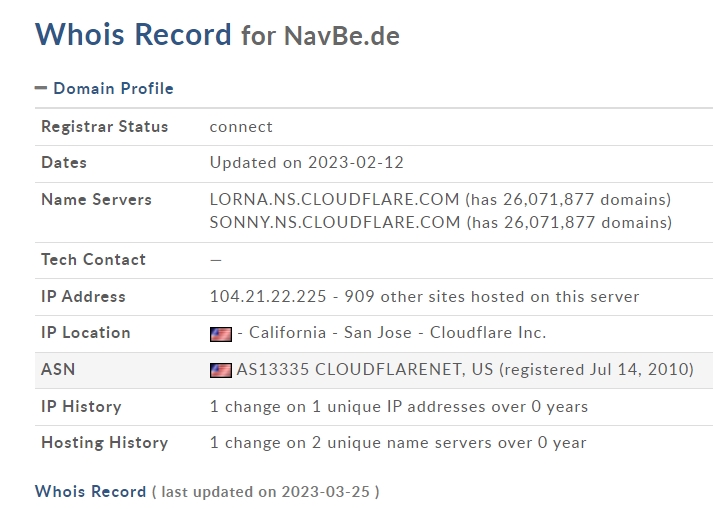Click domains count for LORNA name server
The height and width of the screenshot is (509, 713).
568,199
